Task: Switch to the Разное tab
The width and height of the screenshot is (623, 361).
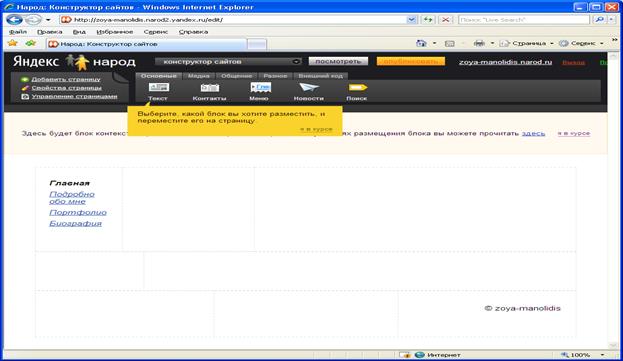Action: click(x=275, y=76)
